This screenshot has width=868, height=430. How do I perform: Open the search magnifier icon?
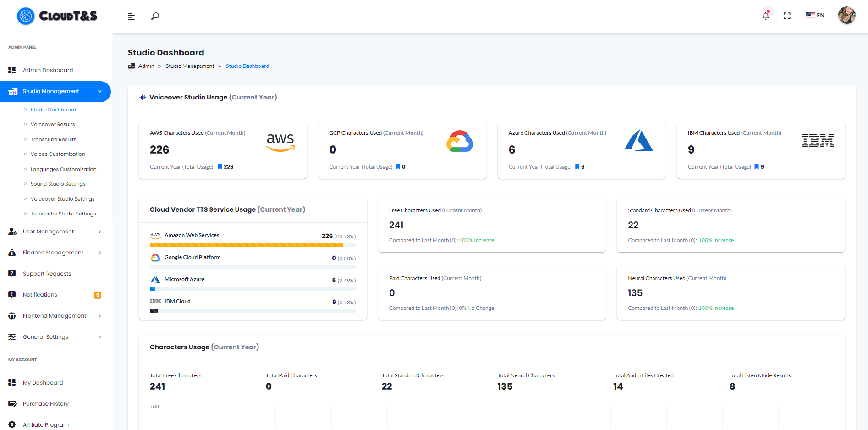(155, 16)
